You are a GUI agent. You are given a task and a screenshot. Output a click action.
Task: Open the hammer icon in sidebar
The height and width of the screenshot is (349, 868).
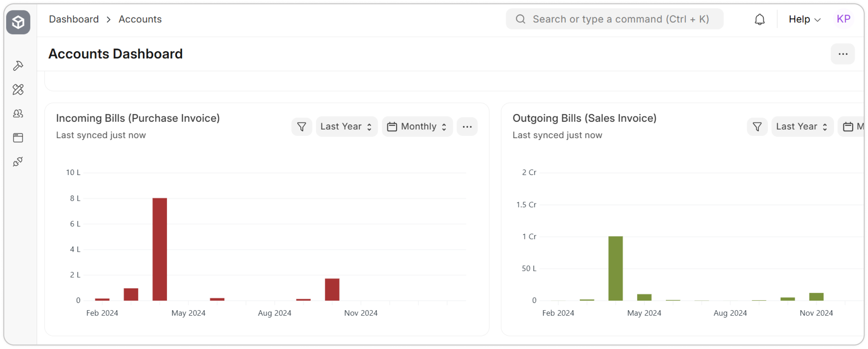click(18, 66)
